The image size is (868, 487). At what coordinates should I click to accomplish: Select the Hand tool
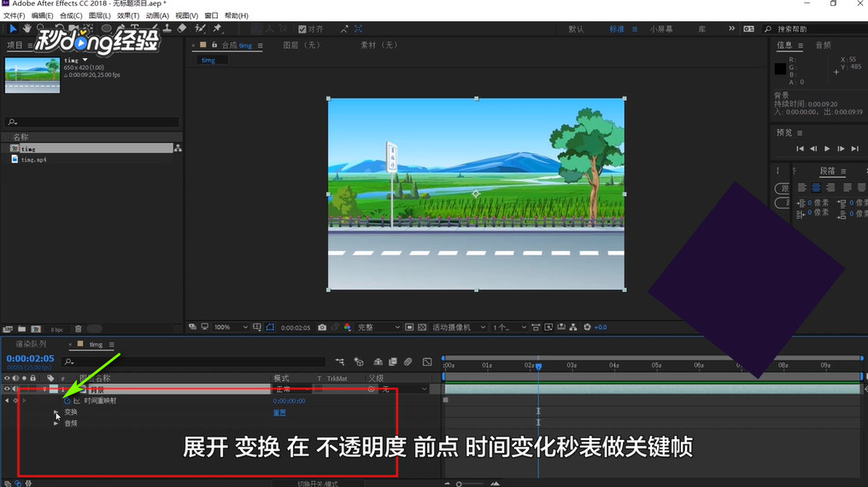(x=26, y=28)
